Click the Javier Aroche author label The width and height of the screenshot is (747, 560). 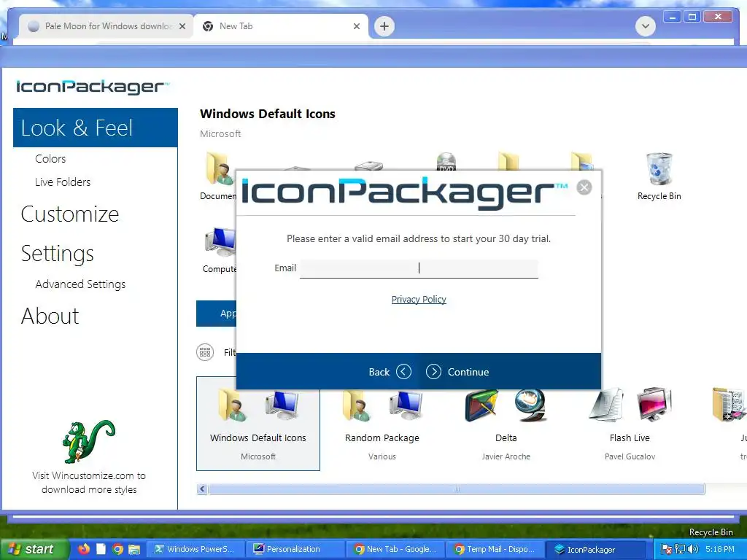pyautogui.click(x=506, y=456)
